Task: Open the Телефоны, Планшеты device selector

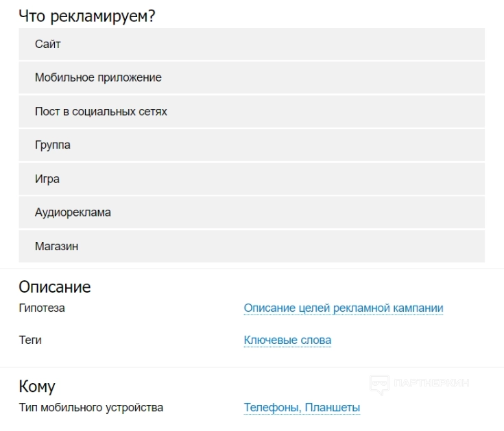Action: (302, 408)
